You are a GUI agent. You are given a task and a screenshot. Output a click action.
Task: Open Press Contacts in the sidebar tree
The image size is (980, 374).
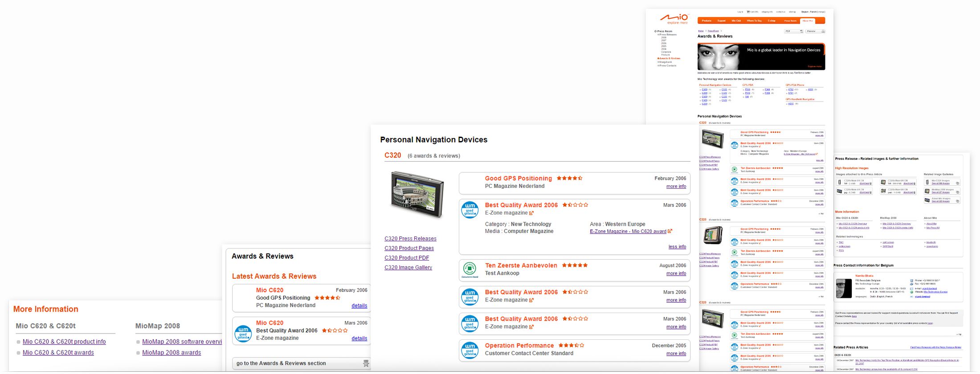(668, 65)
